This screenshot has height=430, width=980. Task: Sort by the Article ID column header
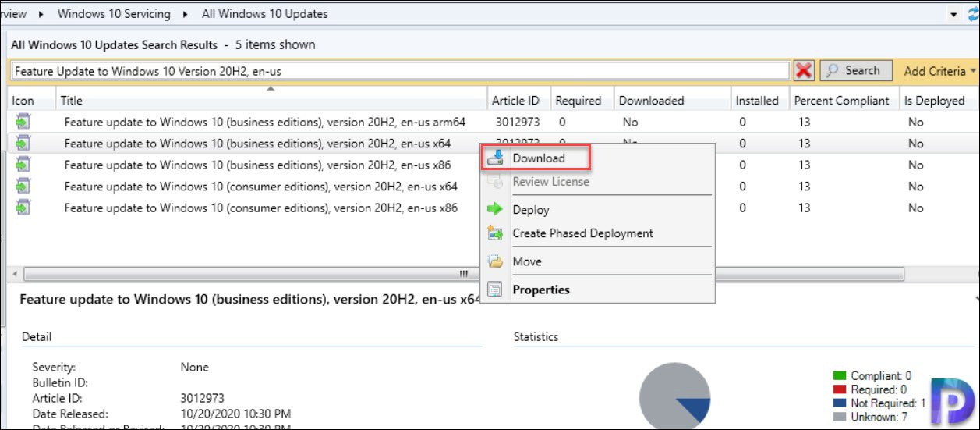(518, 100)
